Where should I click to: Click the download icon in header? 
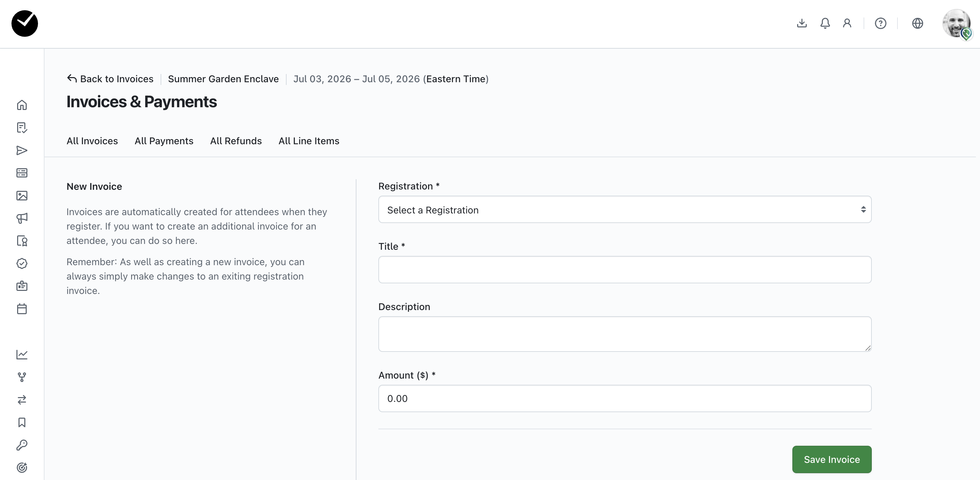[x=802, y=24]
